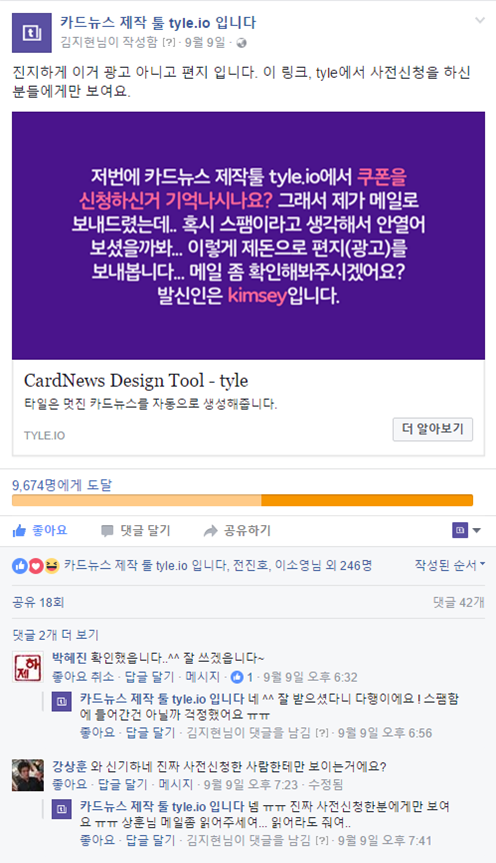Expand the post options chevron at top right
The height and width of the screenshot is (863, 496).
point(480,21)
